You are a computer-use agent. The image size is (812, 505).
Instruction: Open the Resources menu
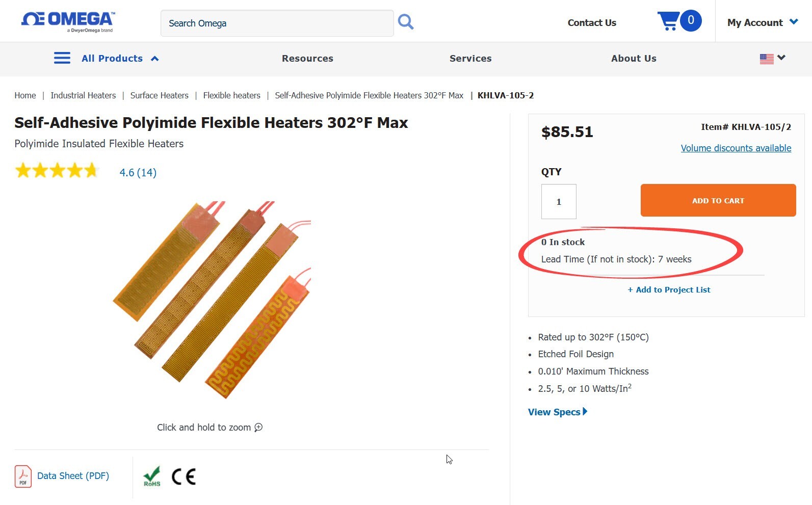coord(307,59)
